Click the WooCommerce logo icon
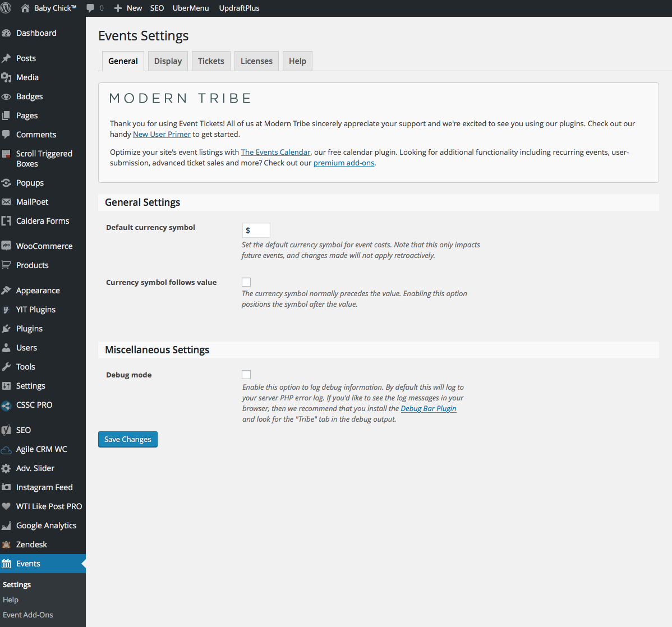 coord(6,246)
